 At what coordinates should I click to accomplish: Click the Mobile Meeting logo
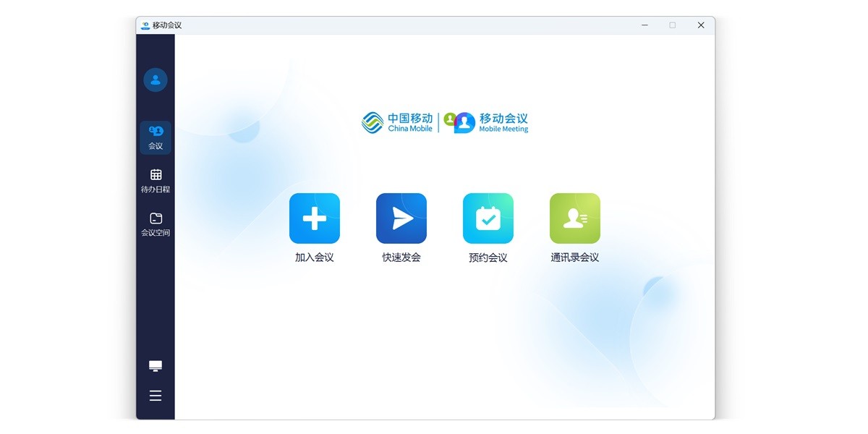point(487,123)
